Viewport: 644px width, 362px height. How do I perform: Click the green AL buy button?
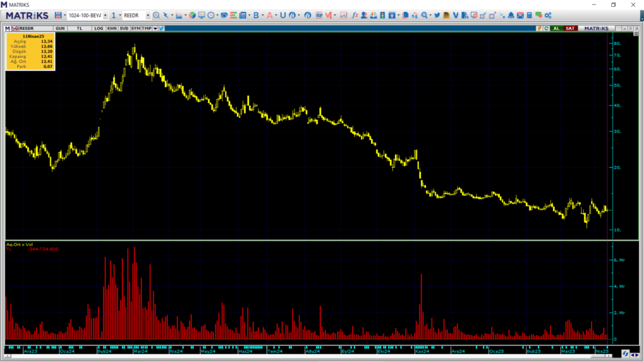click(556, 28)
